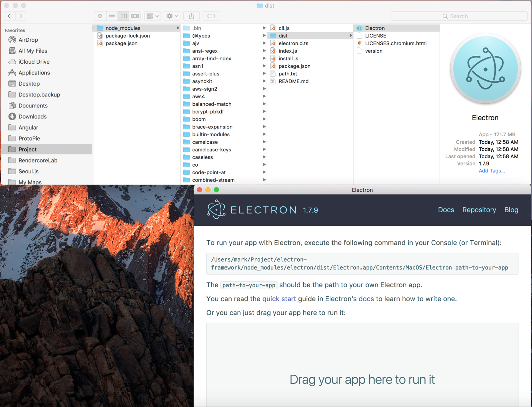Viewport: 532px width, 407px height.
Task: Select the camelcase-keys folder
Action: (x=224, y=150)
